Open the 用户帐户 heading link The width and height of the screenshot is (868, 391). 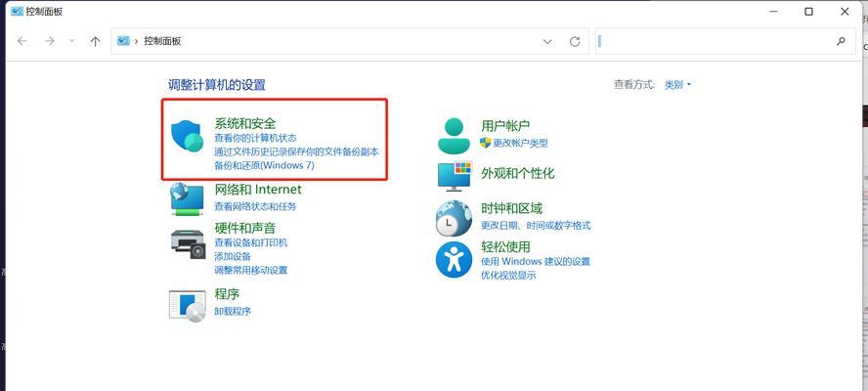point(505,126)
